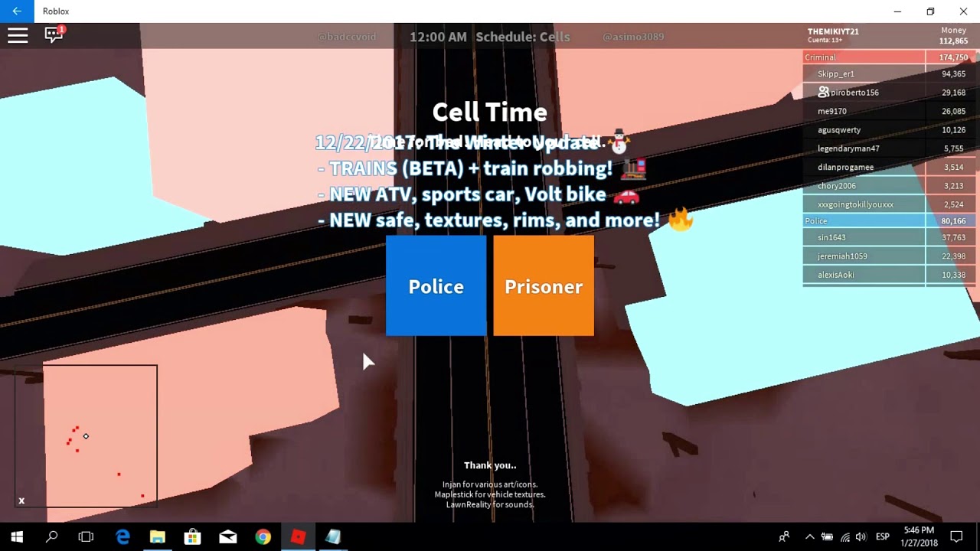
Task: Select player xxxgoingtokillyouxxx in leaderboard
Action: (889, 204)
